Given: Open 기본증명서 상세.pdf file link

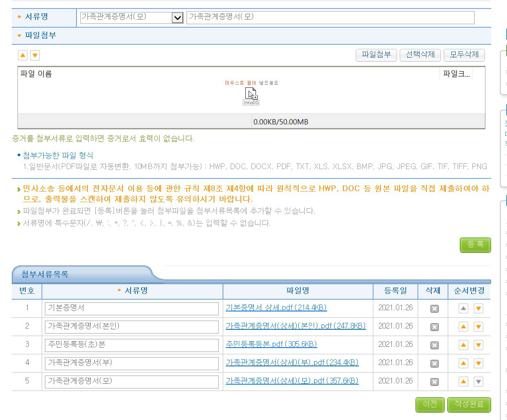Looking at the screenshot, I should point(276,308).
